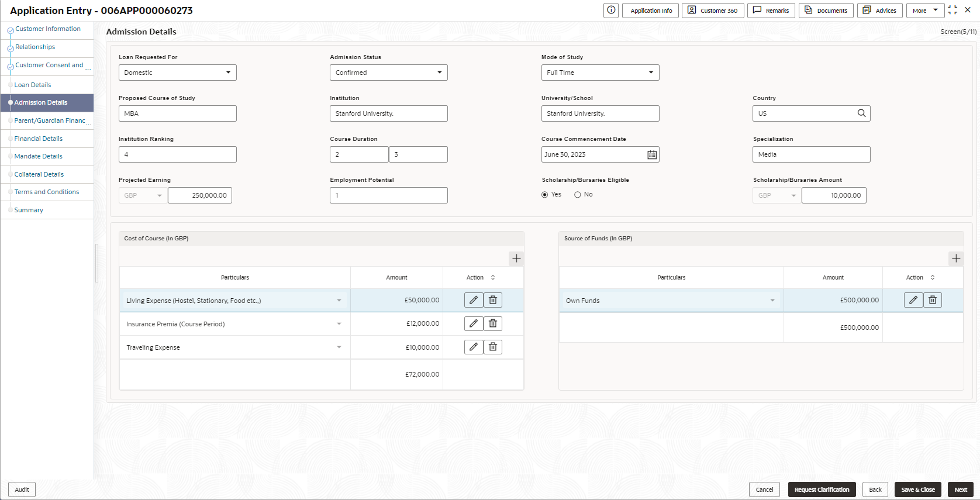This screenshot has width=980, height=500.
Task: Delete the Insurance Premia row
Action: pos(493,323)
